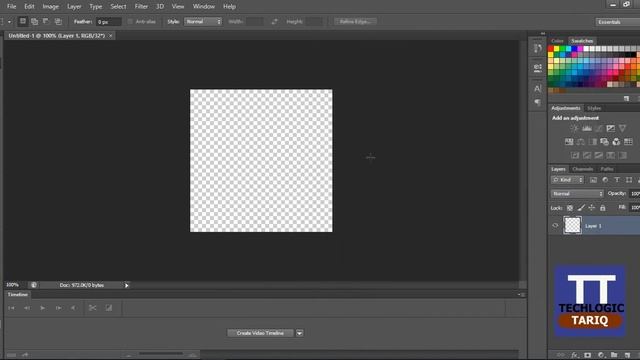Add a Gradient Map adjustment
Image resolution: width=640 pixels, height=360 pixels.
[622, 156]
